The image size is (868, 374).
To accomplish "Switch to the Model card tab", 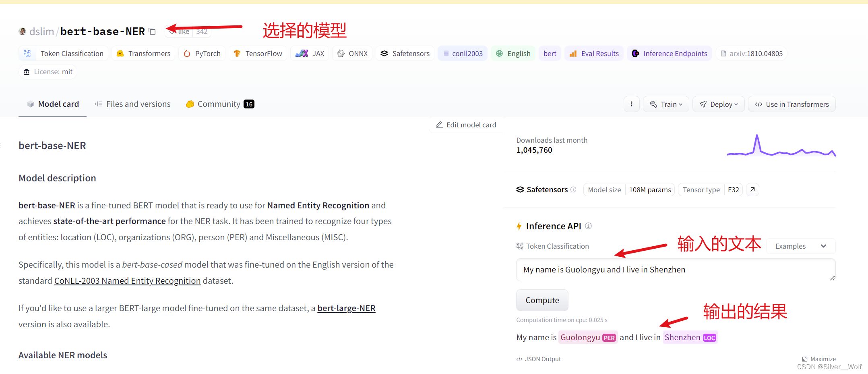I will (x=53, y=104).
